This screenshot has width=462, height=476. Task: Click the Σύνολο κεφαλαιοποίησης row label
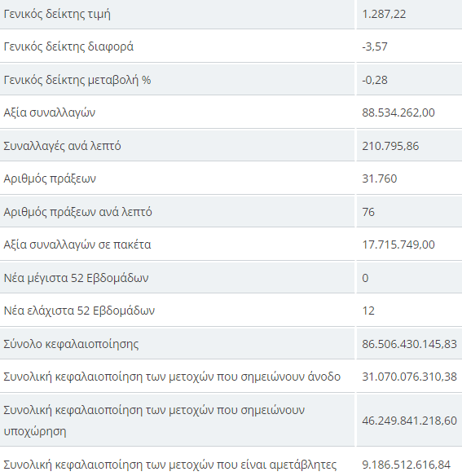point(71,344)
